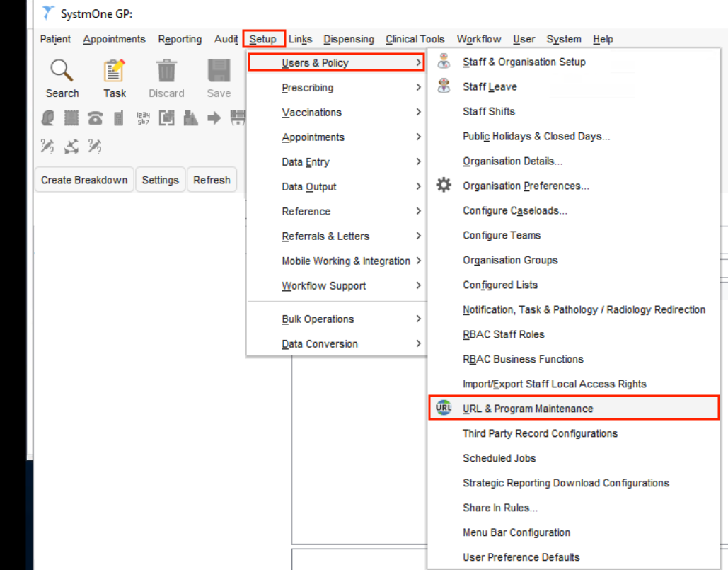
Task: Expand the Bulk Operations submenu arrow
Action: click(418, 319)
